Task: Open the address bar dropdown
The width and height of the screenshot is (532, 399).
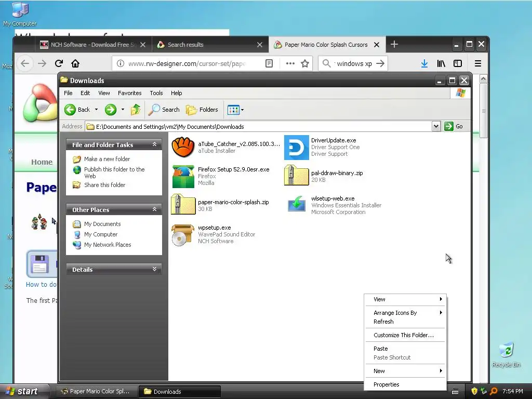Action: [436, 127]
